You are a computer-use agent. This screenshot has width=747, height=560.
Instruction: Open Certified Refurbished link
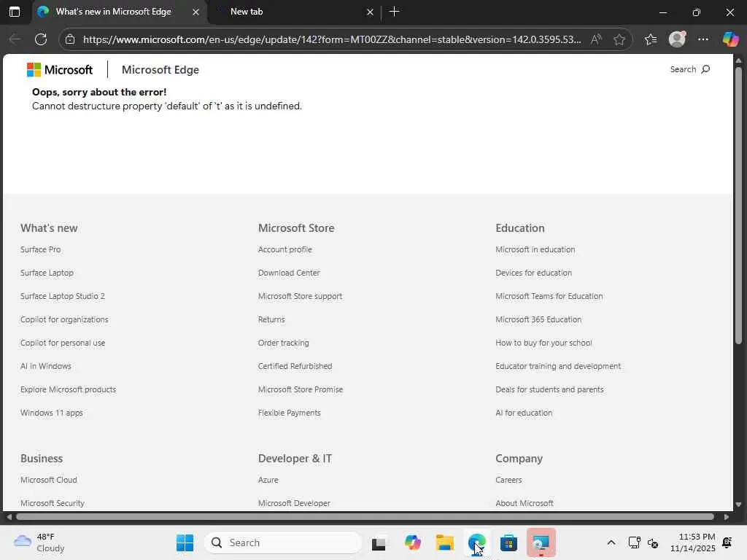point(295,366)
